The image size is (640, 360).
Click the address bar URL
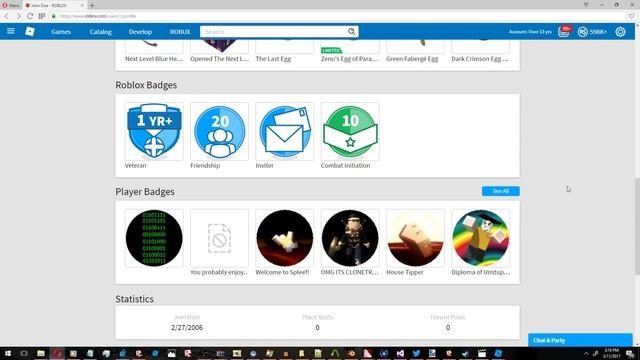[98, 16]
